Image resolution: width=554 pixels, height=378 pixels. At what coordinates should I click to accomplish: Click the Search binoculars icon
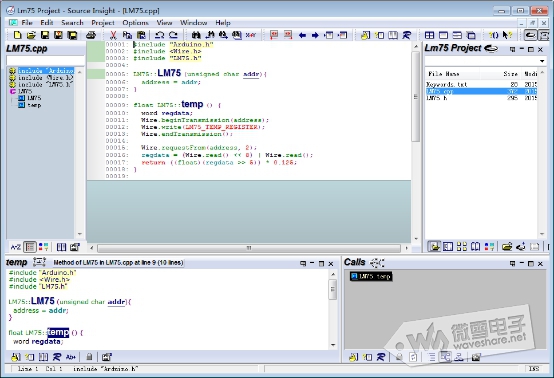click(x=196, y=35)
